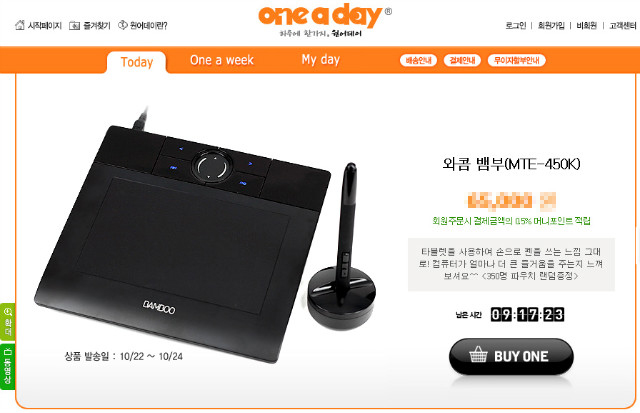Click the product title 와콤 뱀부(MTE-450K)
Image resolution: width=640 pixels, height=413 pixels.
511,164
